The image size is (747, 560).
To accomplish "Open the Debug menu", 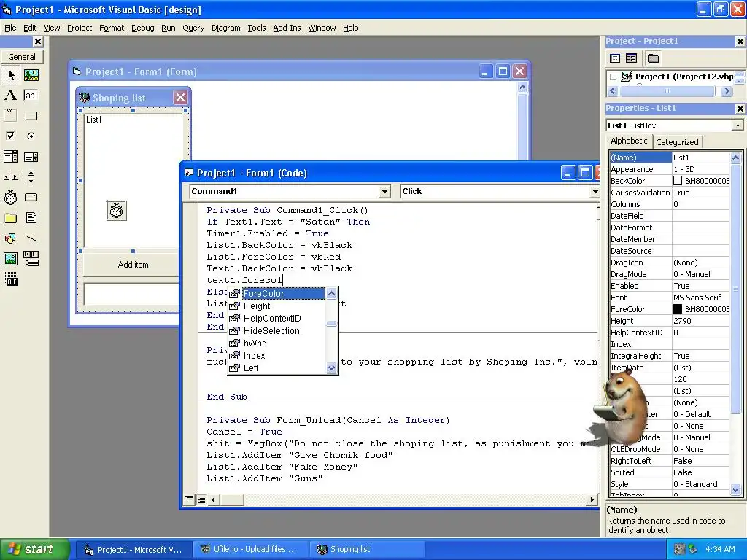I will tap(142, 28).
